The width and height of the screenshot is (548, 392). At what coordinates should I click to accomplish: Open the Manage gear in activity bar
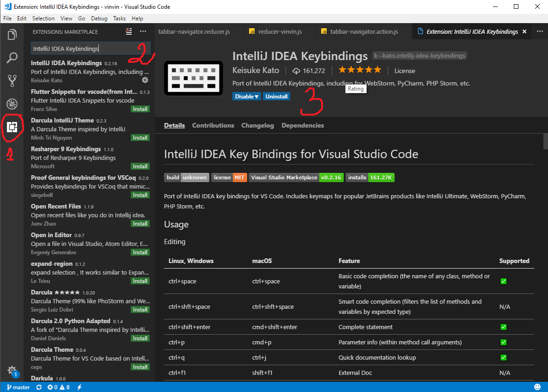12,370
